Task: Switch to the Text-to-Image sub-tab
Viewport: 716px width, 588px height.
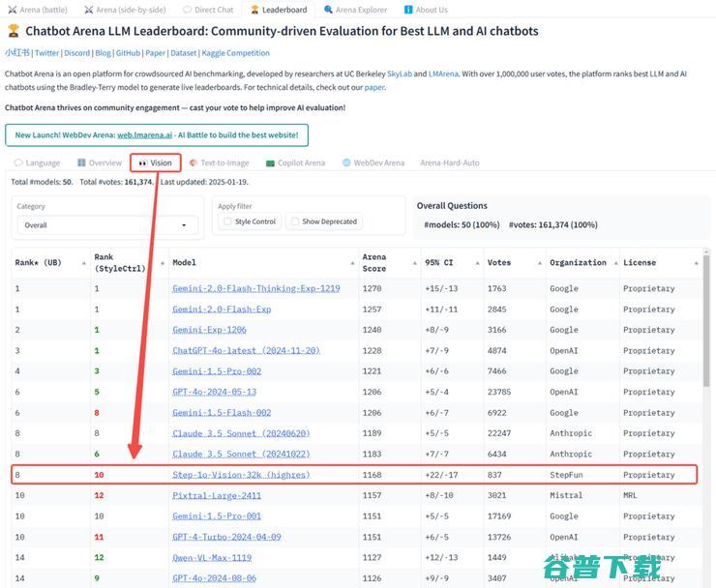Action: pyautogui.click(x=220, y=163)
